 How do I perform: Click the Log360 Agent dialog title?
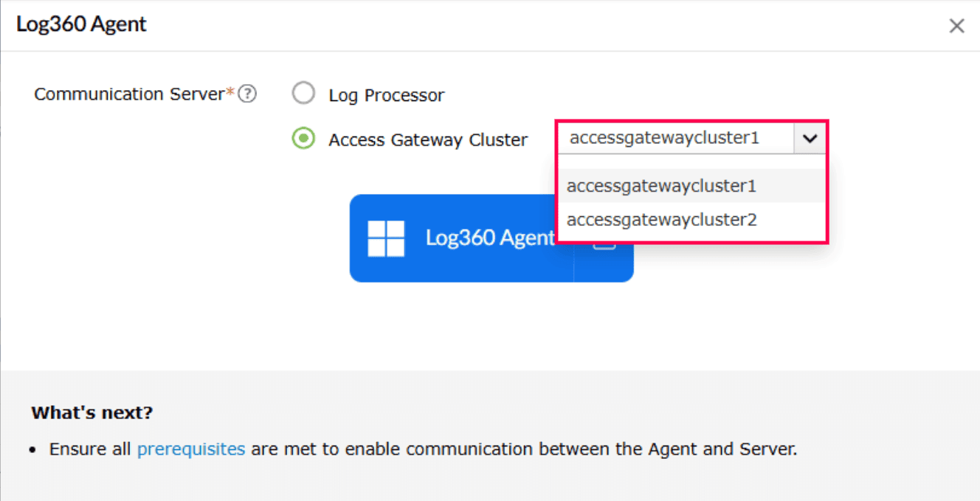tap(81, 24)
